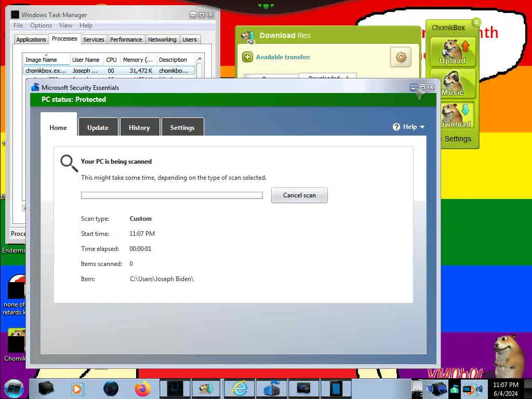Image resolution: width=532 pixels, height=399 pixels.
Task: Click the gear settings button in Download files
Action: pos(401,57)
